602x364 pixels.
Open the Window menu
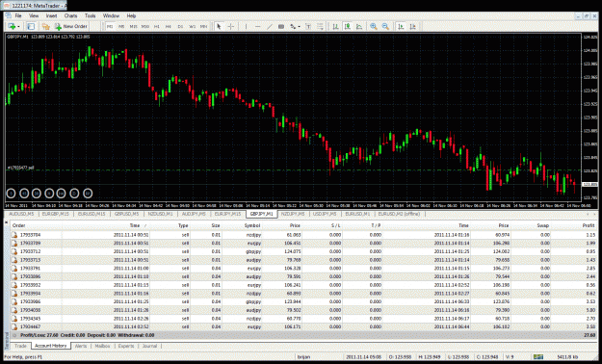coord(111,15)
